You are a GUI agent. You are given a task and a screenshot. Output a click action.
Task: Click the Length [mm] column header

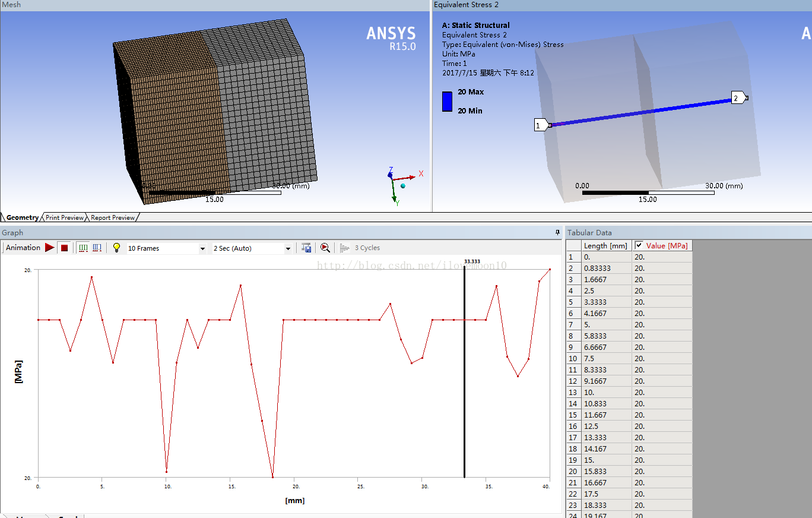(605, 245)
